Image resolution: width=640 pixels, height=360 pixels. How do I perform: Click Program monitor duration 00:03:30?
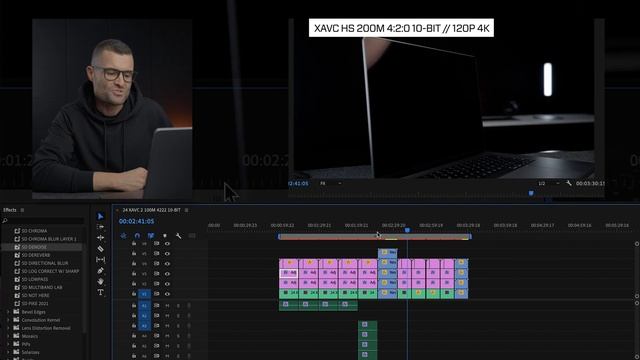pyautogui.click(x=590, y=183)
